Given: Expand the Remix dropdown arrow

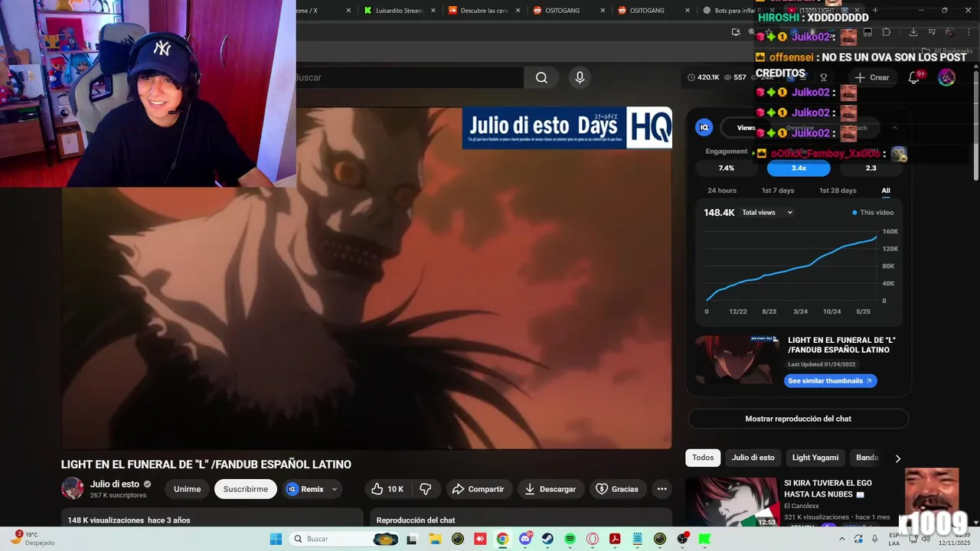Looking at the screenshot, I should [335, 489].
